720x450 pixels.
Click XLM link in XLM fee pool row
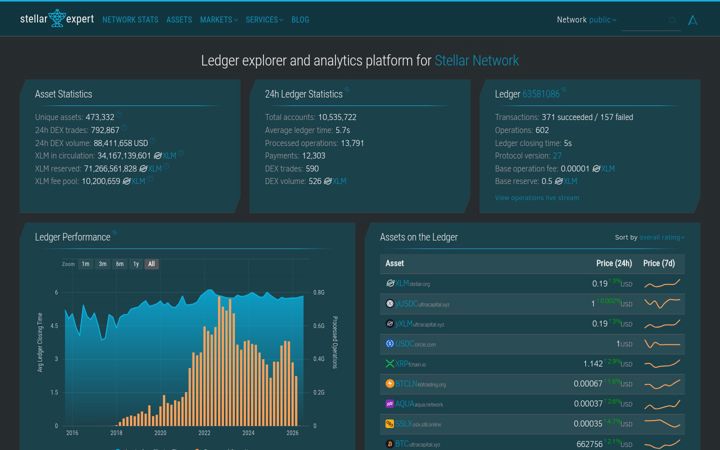(x=138, y=181)
